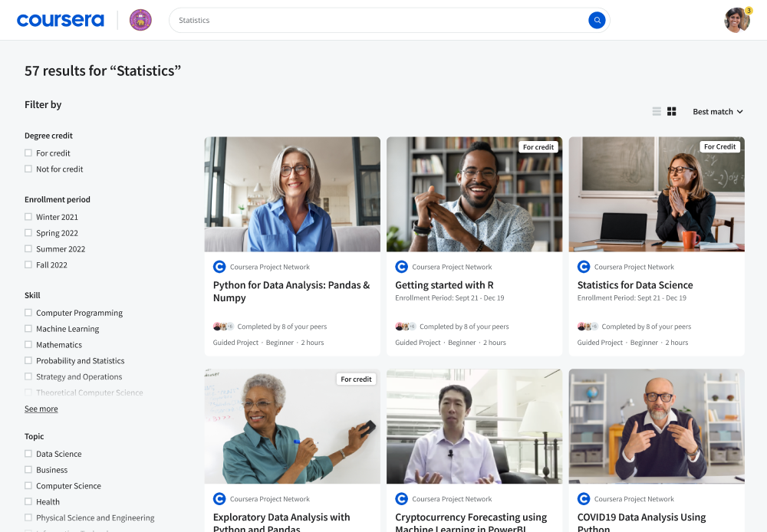Click peer avatars on Statistics for Data Science card
This screenshot has height=532, width=767.
pos(588,326)
